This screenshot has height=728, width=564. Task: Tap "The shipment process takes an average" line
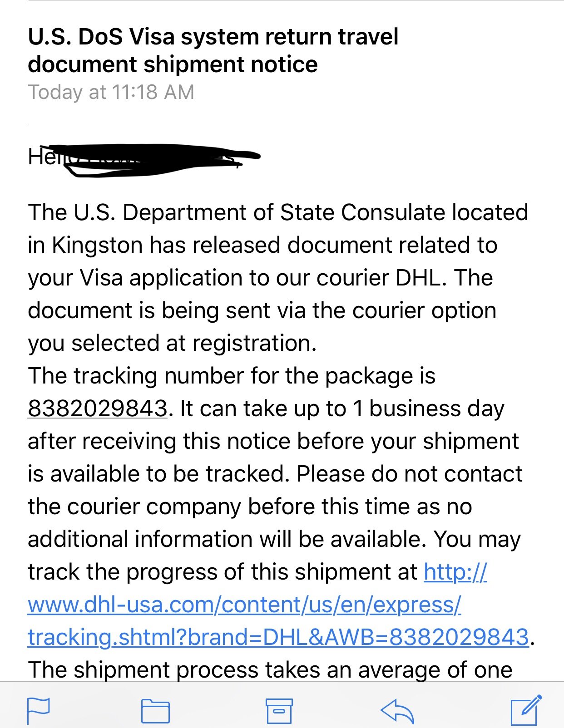point(270,669)
